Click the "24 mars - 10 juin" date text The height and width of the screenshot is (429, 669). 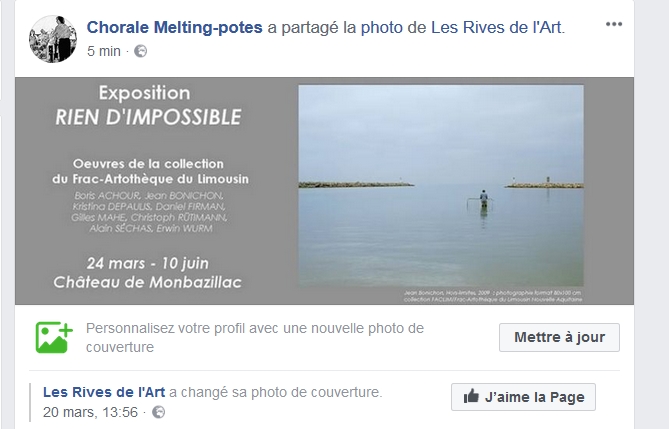(149, 263)
